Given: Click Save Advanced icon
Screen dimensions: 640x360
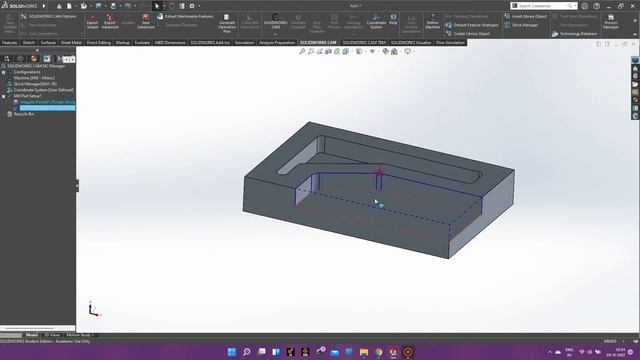Looking at the screenshot, I should click(x=146, y=21).
